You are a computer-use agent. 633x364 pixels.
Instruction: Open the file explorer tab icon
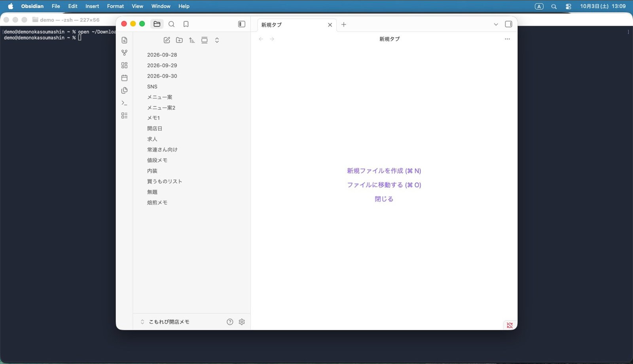click(157, 24)
